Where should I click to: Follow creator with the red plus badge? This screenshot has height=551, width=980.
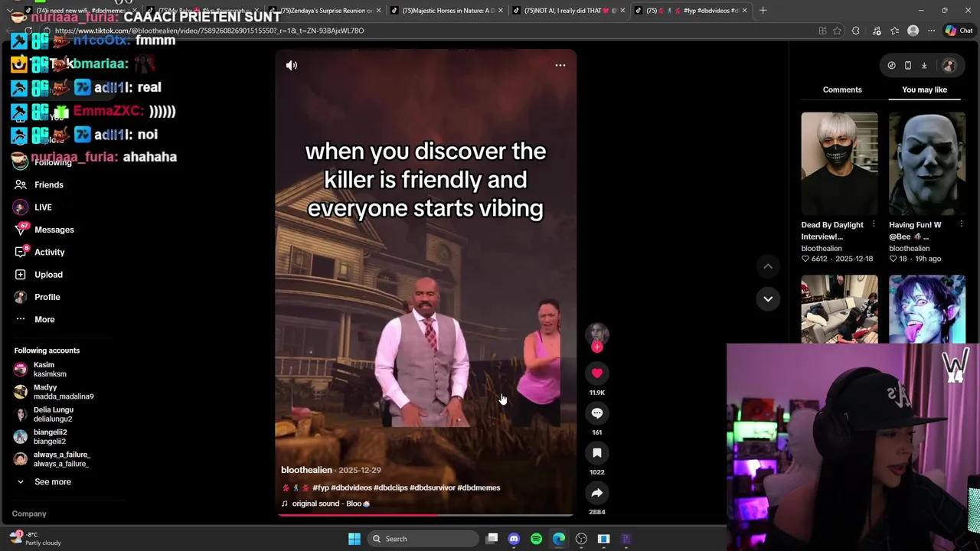tap(597, 347)
